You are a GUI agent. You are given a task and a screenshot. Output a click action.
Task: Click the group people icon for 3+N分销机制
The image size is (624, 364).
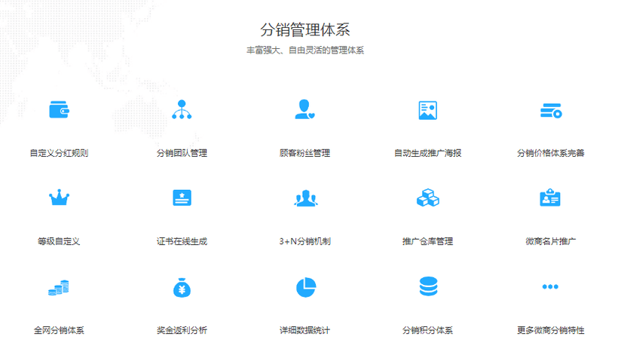click(304, 198)
